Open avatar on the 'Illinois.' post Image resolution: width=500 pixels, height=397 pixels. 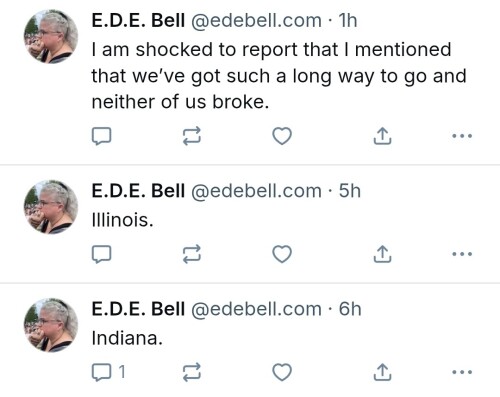point(51,207)
